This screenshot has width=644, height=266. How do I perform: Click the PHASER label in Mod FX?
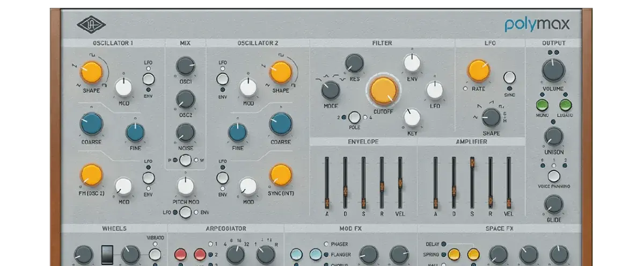click(x=339, y=244)
